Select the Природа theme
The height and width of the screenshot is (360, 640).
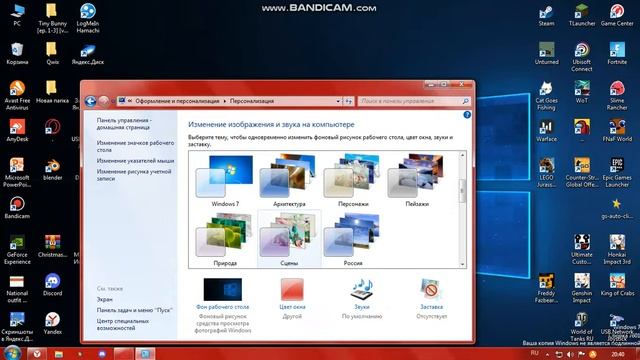(x=225, y=236)
